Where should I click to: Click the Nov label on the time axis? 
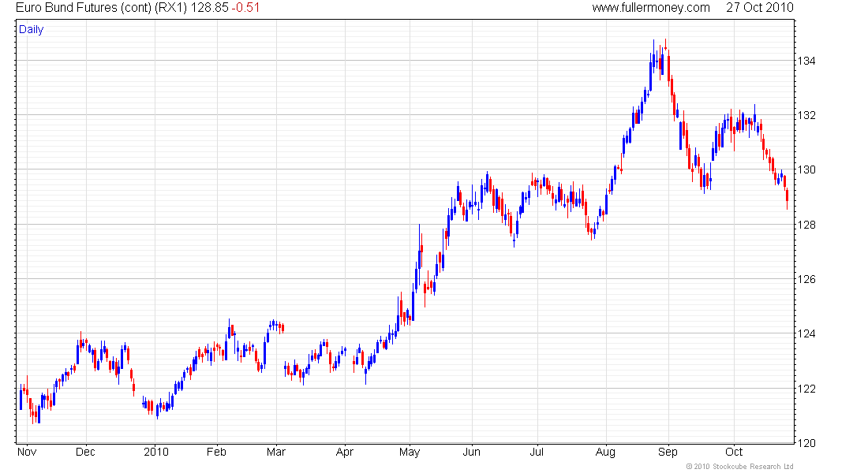27,452
